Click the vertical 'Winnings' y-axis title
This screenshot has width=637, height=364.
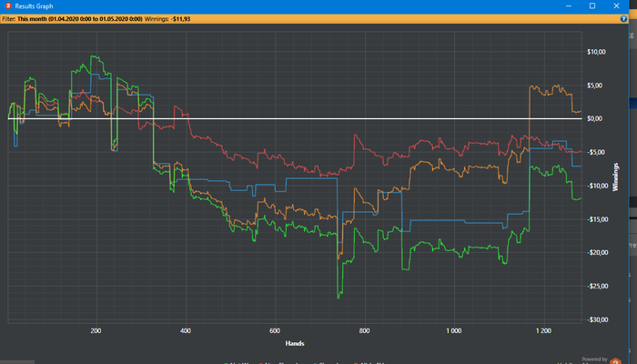point(615,177)
